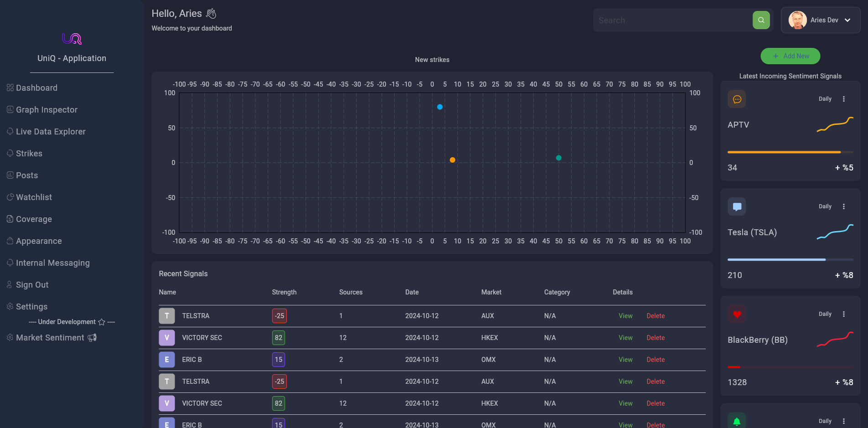Click the Appearance bag icon
Viewport: 868px width, 428px height.
click(10, 241)
